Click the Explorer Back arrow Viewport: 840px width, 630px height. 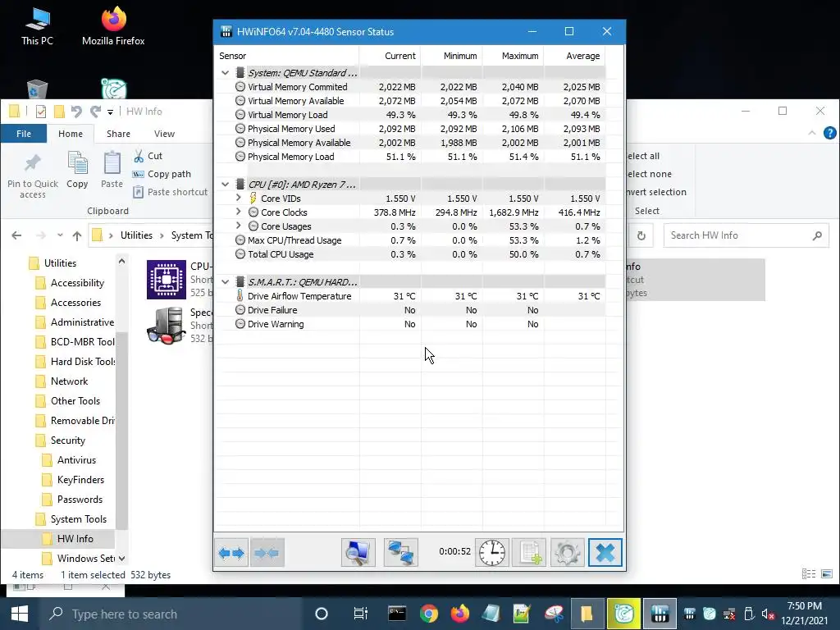(16, 235)
